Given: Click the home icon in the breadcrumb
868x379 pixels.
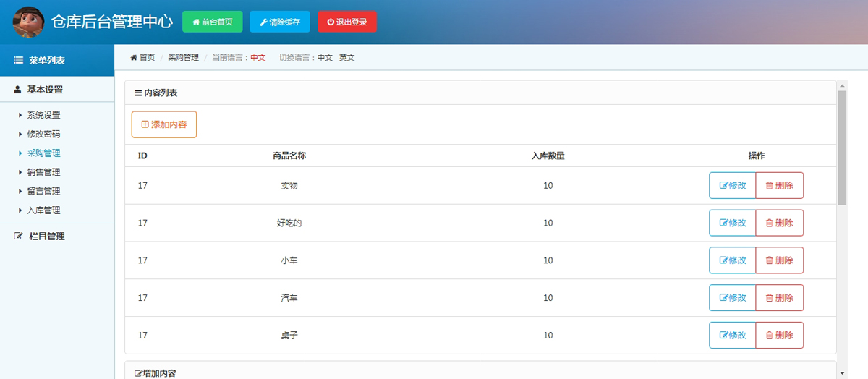Looking at the screenshot, I should [x=133, y=57].
